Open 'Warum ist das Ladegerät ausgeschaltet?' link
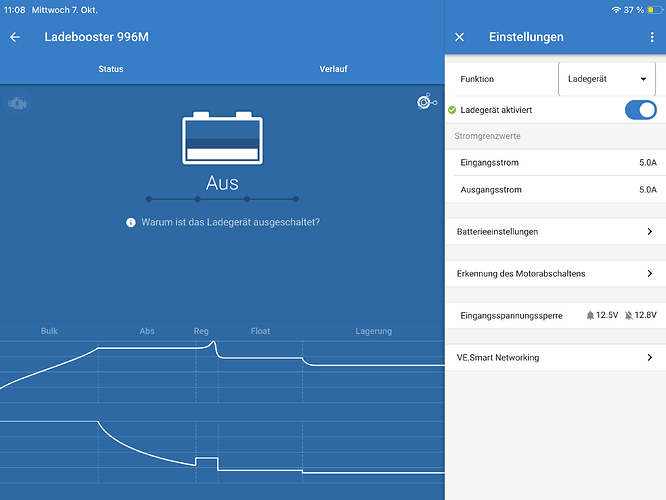The width and height of the screenshot is (666, 500). [x=230, y=223]
